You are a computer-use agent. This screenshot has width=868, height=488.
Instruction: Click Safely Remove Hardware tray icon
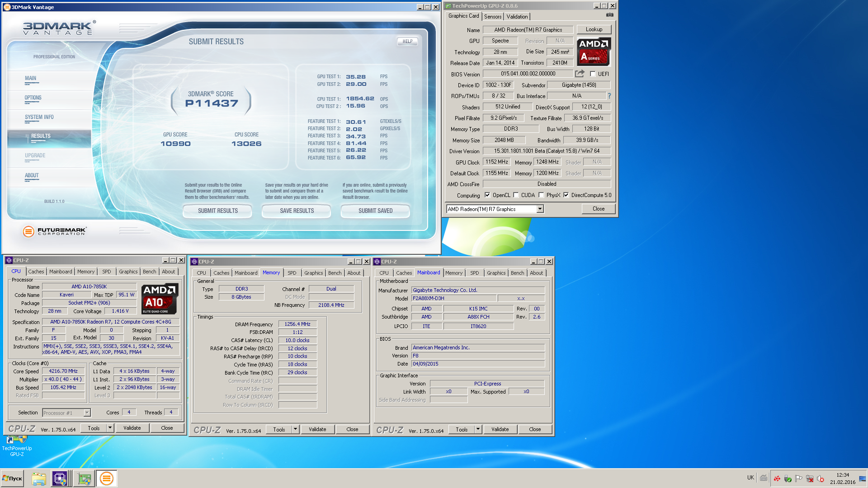pyautogui.click(x=788, y=479)
